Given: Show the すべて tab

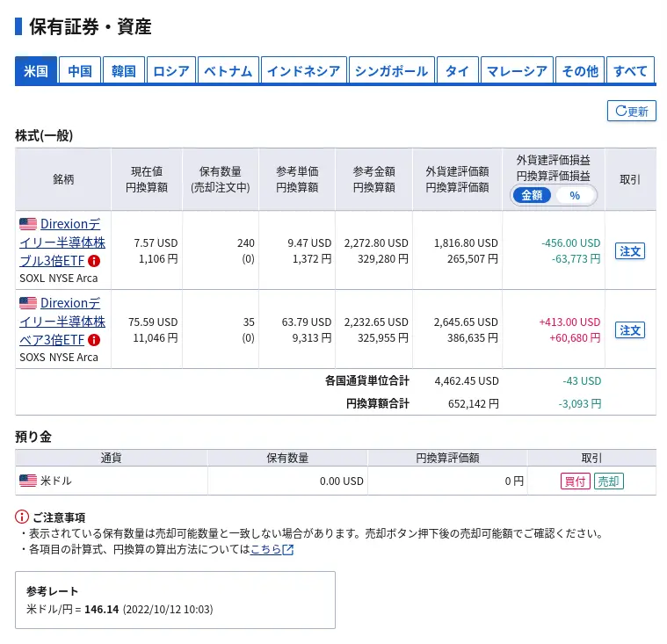Looking at the screenshot, I should tap(630, 70).
